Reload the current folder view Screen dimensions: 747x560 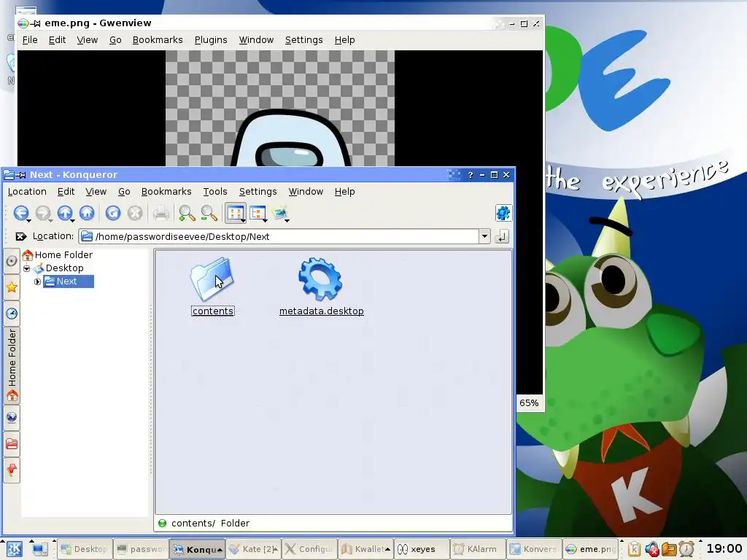pos(113,213)
